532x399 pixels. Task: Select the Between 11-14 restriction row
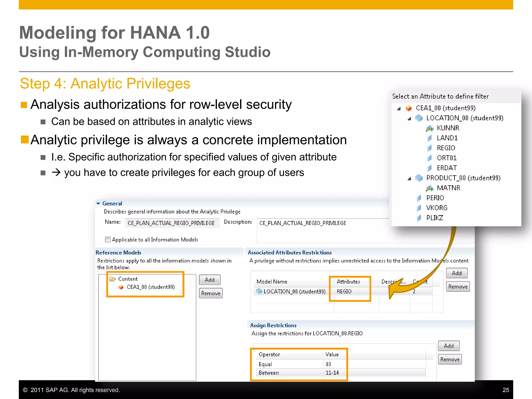point(299,373)
